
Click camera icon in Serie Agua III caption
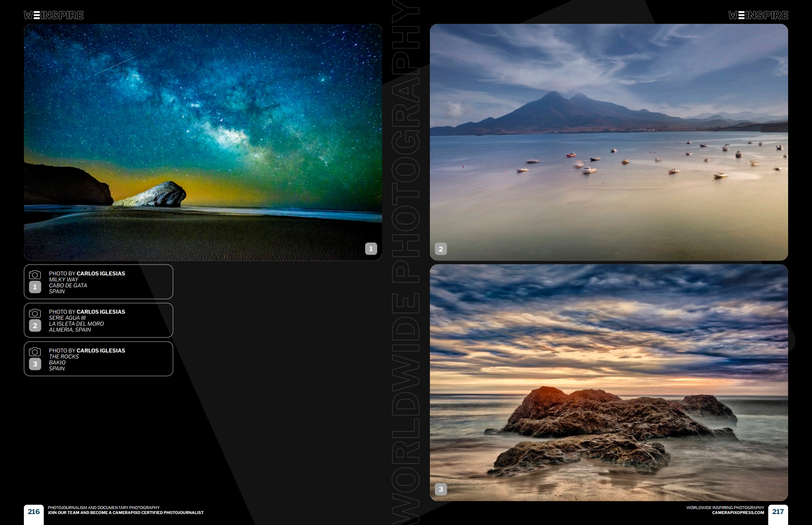tap(35, 313)
